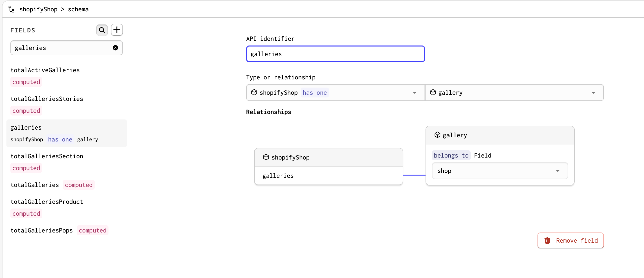Click the gallery card header
644x278 pixels.
[500, 135]
